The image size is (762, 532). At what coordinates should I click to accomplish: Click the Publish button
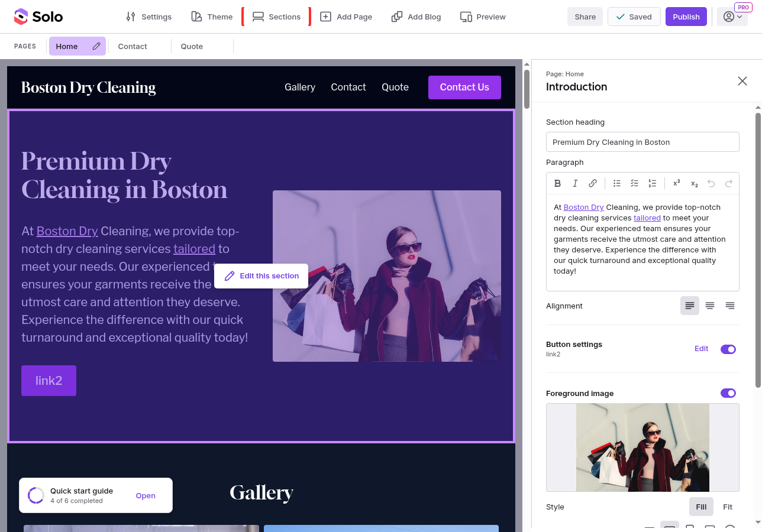[686, 17]
